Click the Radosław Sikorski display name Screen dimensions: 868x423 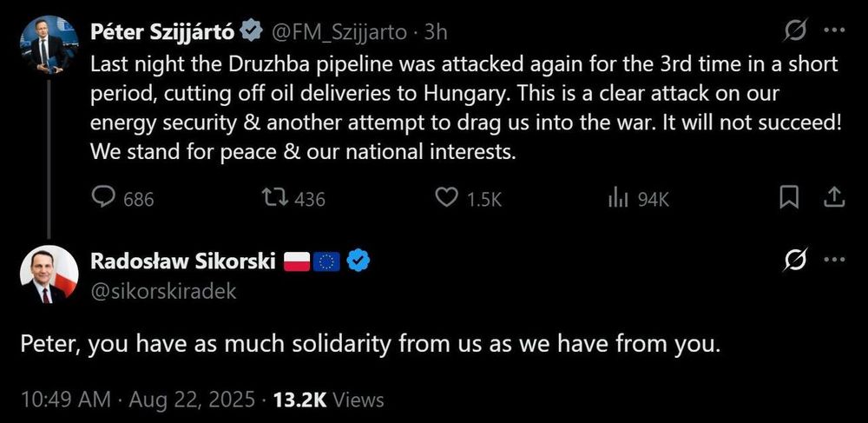pos(183,261)
